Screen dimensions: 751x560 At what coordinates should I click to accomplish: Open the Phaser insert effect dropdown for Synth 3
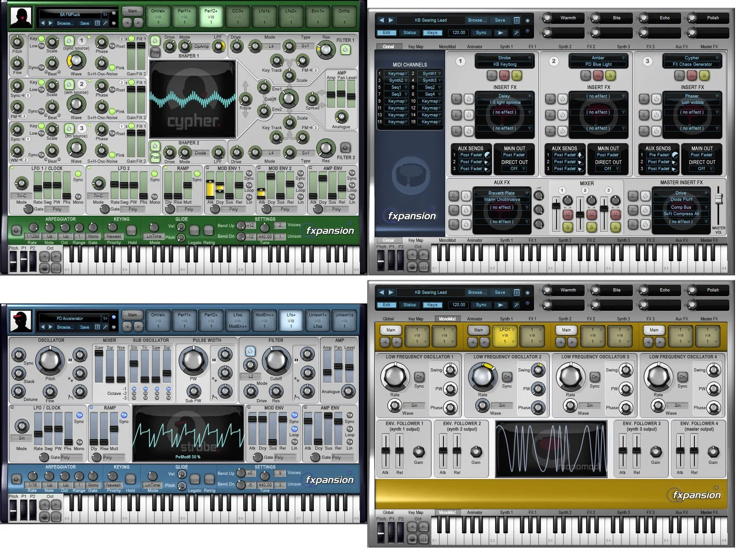(692, 96)
